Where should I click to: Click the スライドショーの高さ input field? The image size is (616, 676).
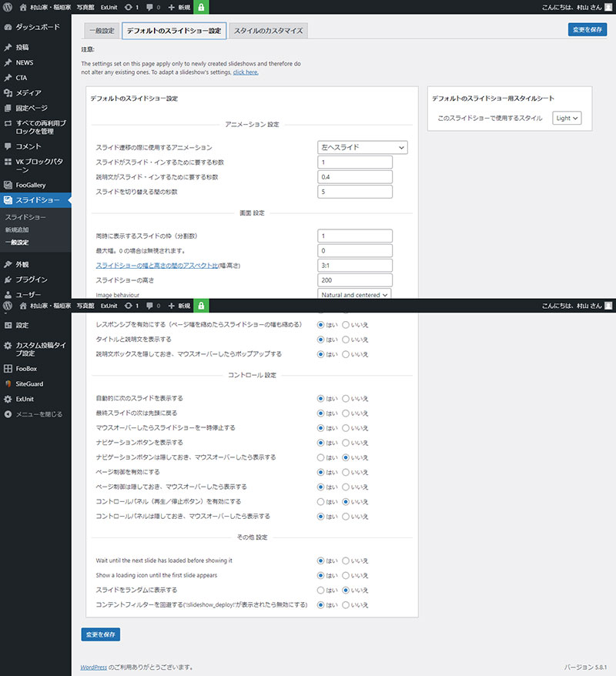[355, 280]
